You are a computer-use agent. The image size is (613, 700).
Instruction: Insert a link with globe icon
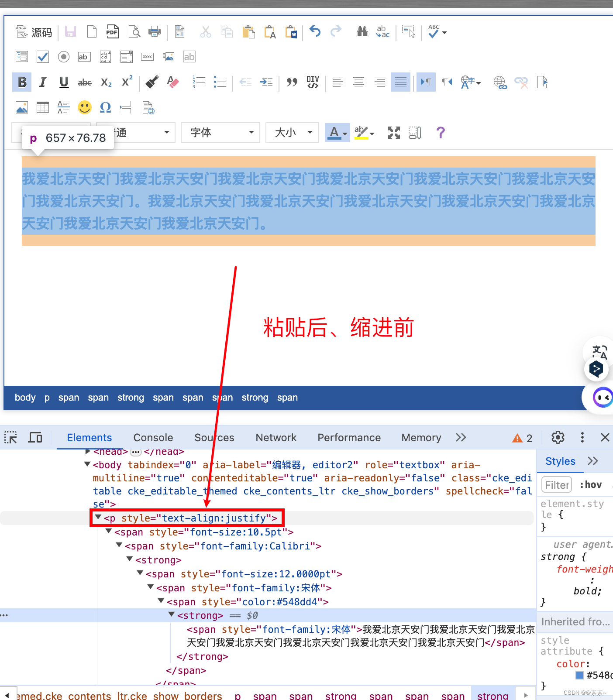500,82
